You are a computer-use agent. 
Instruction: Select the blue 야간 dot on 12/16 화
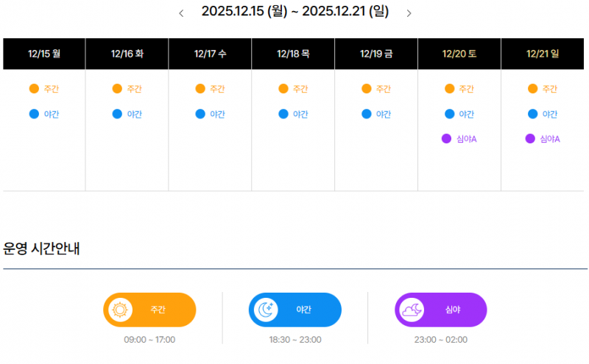(x=117, y=114)
